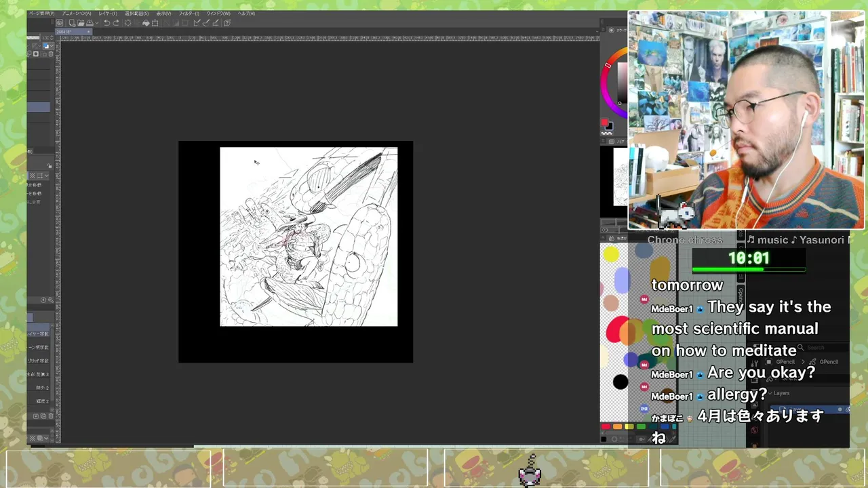The width and height of the screenshot is (868, 488).
Task: Click the Clear (dotted circle) icon
Action: point(127,23)
